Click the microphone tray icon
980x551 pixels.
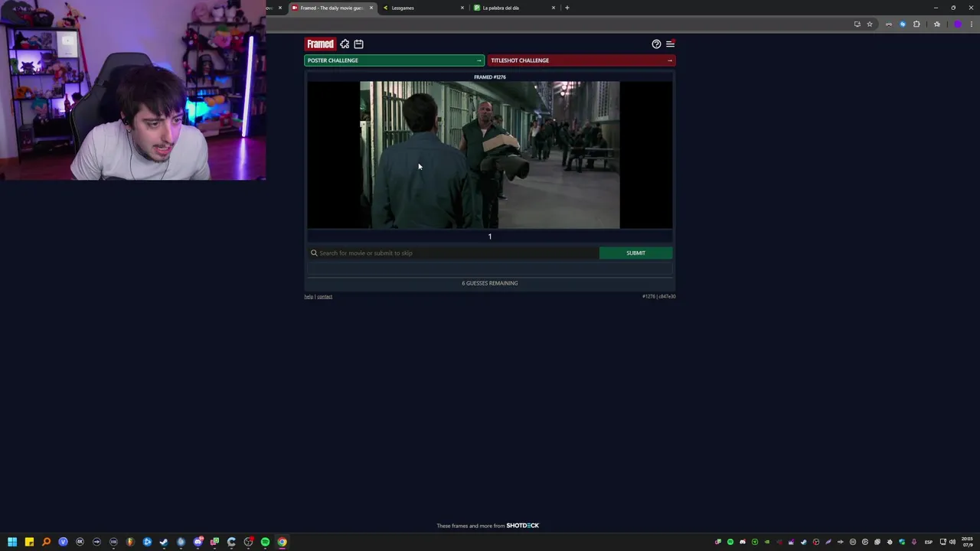click(x=913, y=542)
